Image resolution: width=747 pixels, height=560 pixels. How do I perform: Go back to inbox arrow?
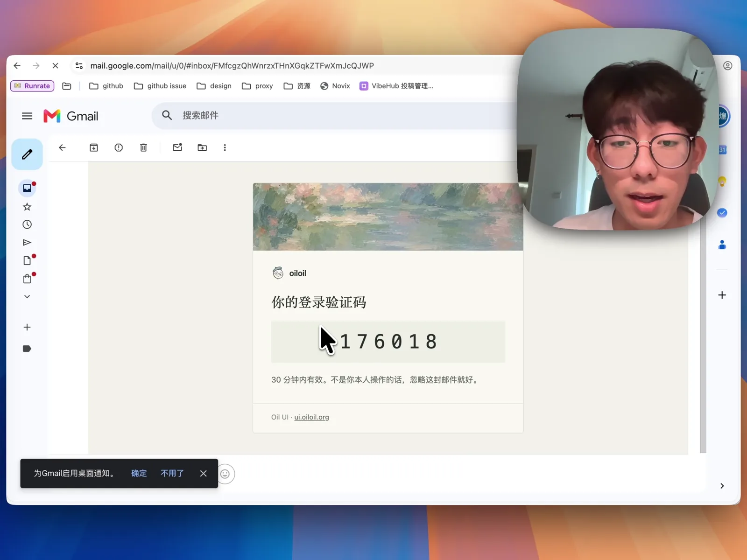[x=62, y=147]
